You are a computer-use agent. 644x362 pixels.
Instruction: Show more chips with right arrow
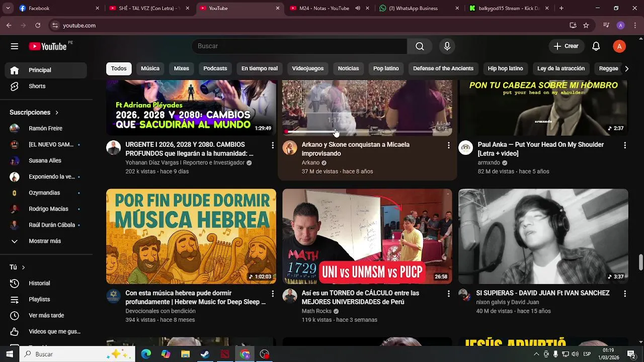coord(626,68)
